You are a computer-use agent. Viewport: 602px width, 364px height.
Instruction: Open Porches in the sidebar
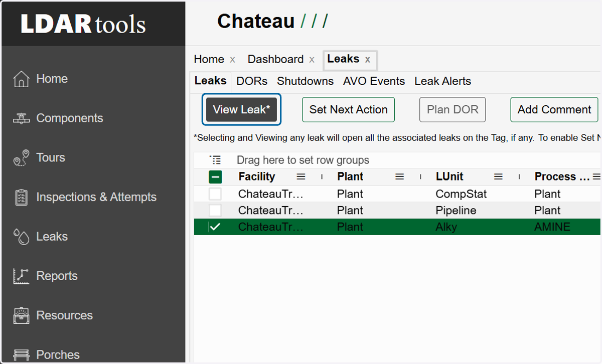[58, 354]
